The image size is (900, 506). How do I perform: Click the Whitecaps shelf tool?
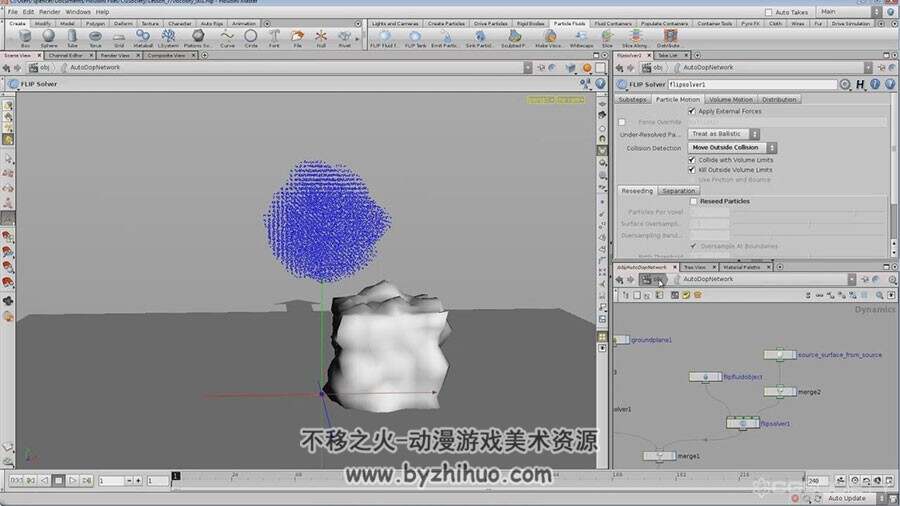(581, 38)
